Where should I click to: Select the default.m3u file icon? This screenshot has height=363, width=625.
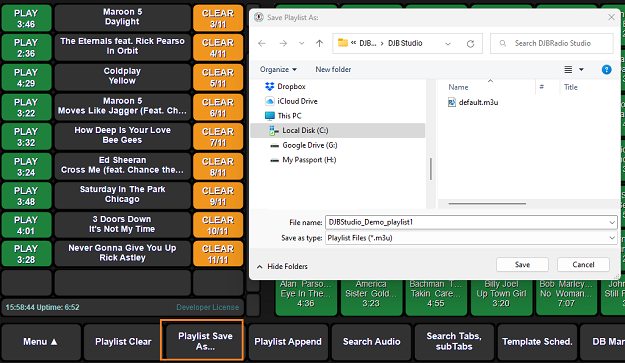tap(452, 102)
